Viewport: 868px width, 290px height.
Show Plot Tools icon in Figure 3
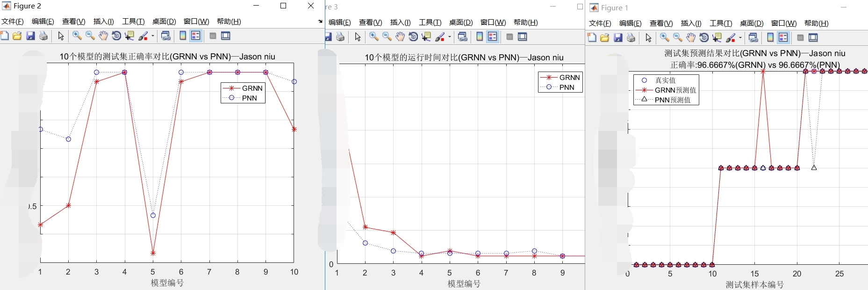coord(523,37)
